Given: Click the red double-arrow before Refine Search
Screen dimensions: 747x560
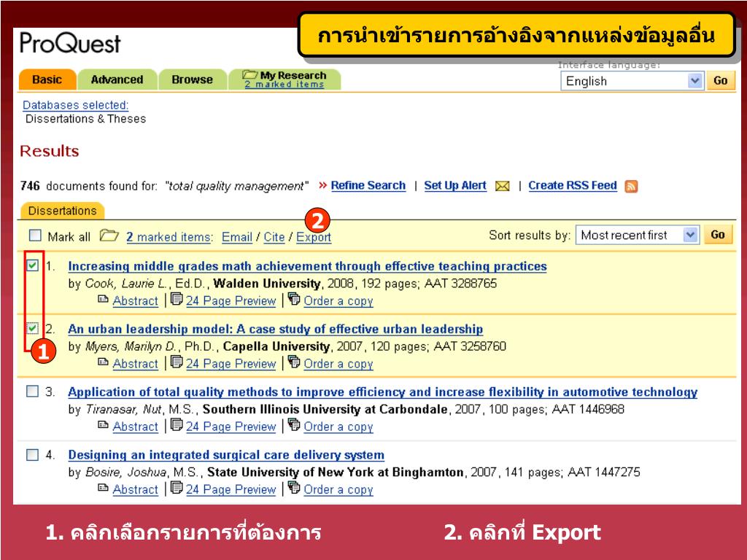Looking at the screenshot, I should point(322,184).
